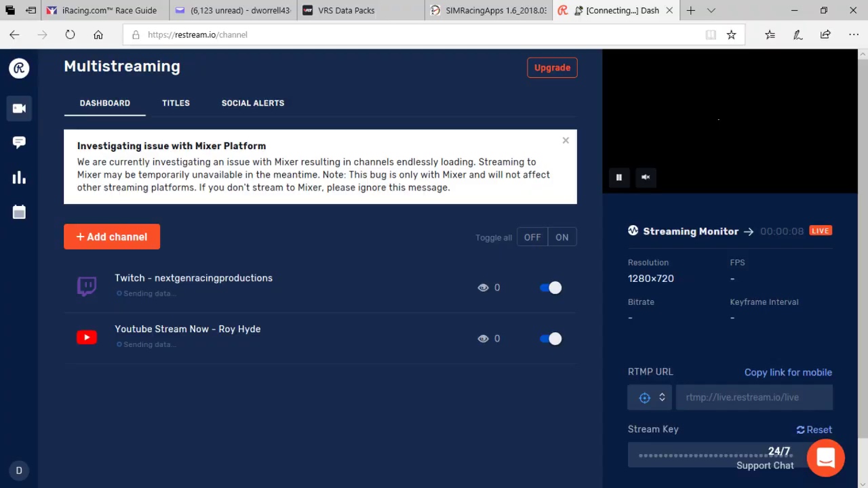Image resolution: width=868 pixels, height=488 pixels.
Task: Open the Scheduler calendar section
Action: 19,212
